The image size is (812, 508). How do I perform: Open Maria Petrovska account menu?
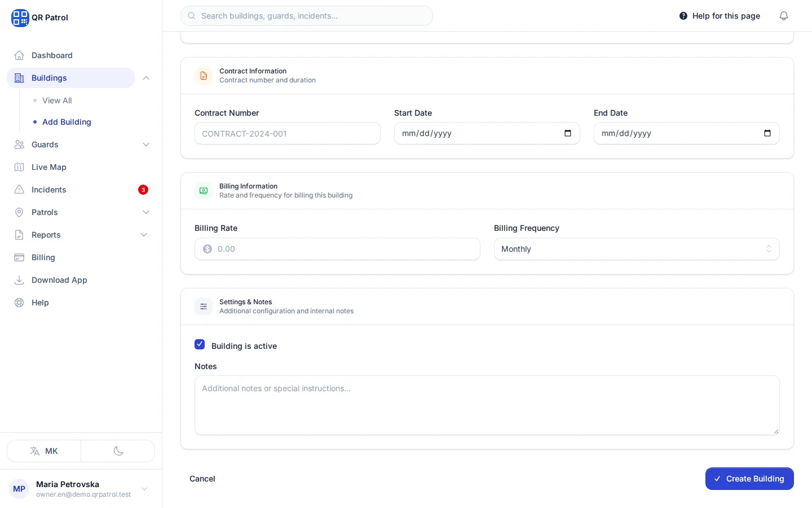[x=81, y=489]
